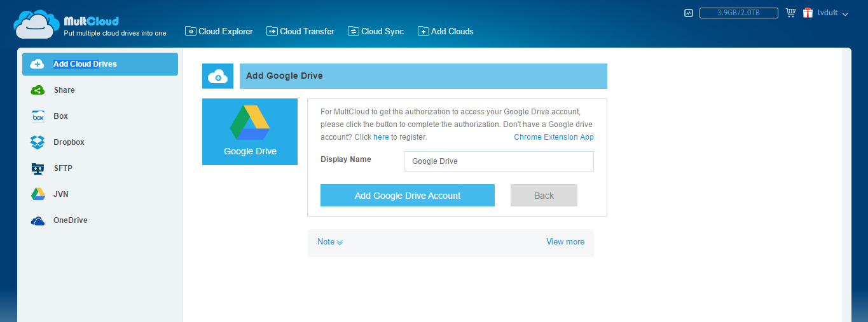Click the large Google Drive tile
The width and height of the screenshot is (868, 322).
click(250, 131)
